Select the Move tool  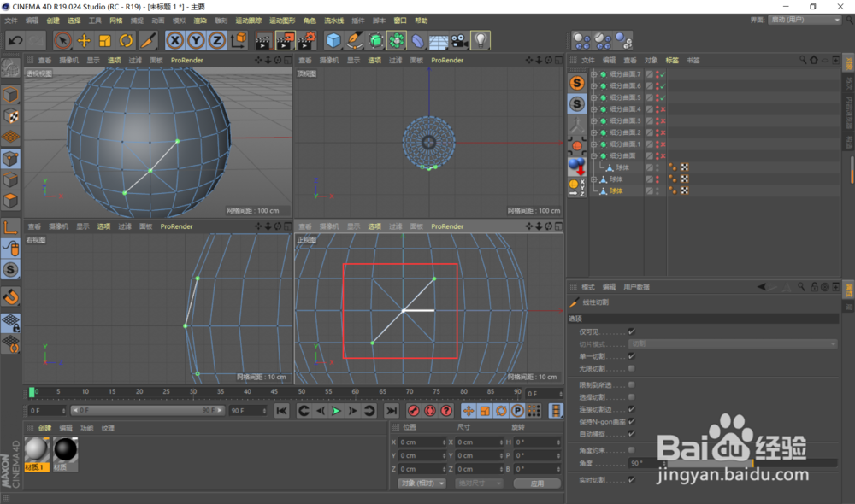tap(84, 40)
